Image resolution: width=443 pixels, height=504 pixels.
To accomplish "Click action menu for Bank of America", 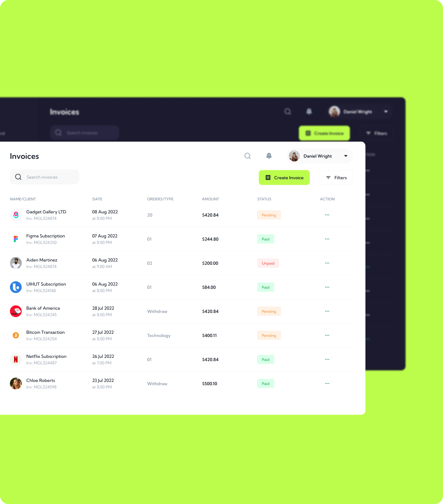I will point(327,311).
